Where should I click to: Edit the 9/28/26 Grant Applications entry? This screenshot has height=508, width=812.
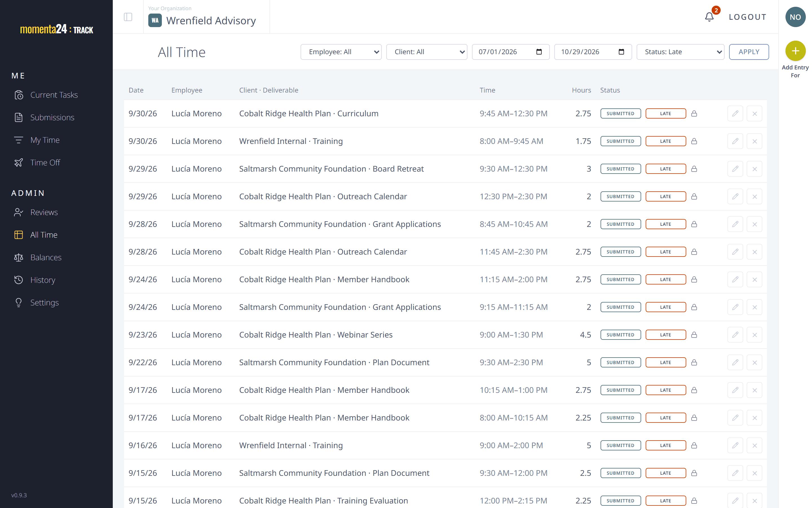[x=735, y=224]
